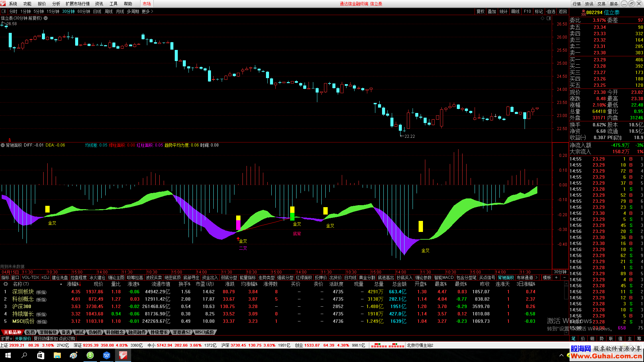644x362 pixels.
Task: Click the 笔 shortcut at bottom right
Action: (x=574, y=339)
